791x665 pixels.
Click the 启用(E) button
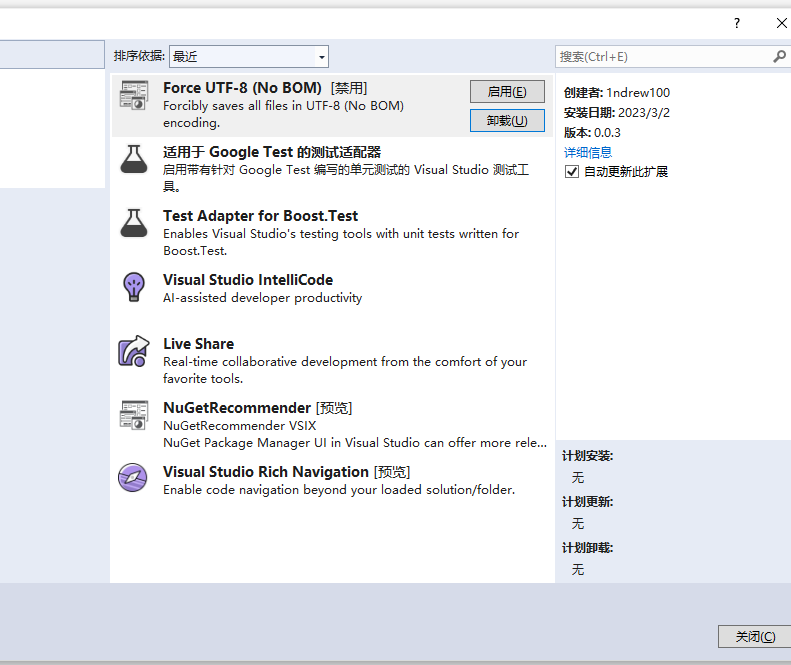pos(507,91)
